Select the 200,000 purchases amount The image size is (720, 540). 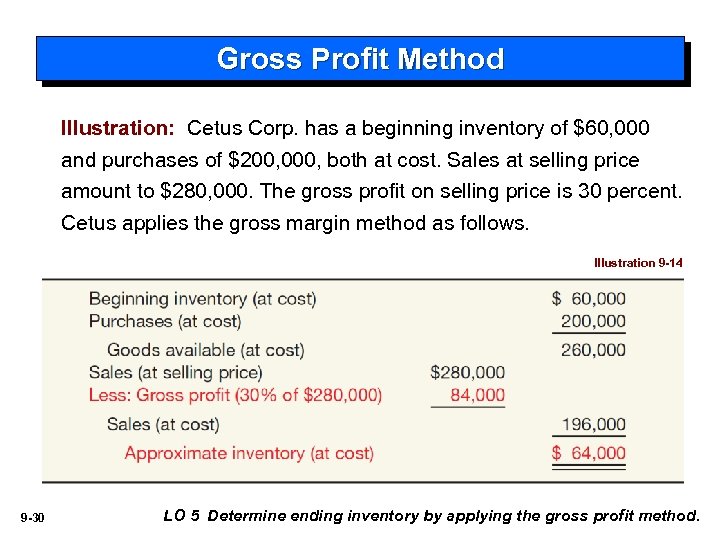click(x=593, y=321)
